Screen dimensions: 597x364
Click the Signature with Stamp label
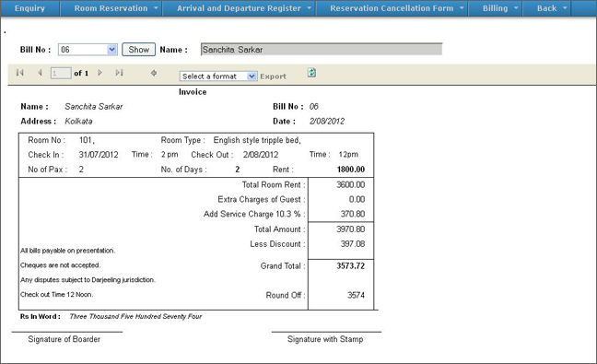pyautogui.click(x=325, y=339)
